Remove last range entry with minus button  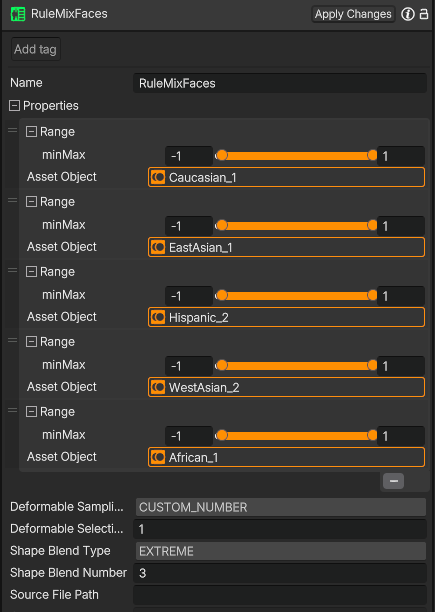point(393,481)
